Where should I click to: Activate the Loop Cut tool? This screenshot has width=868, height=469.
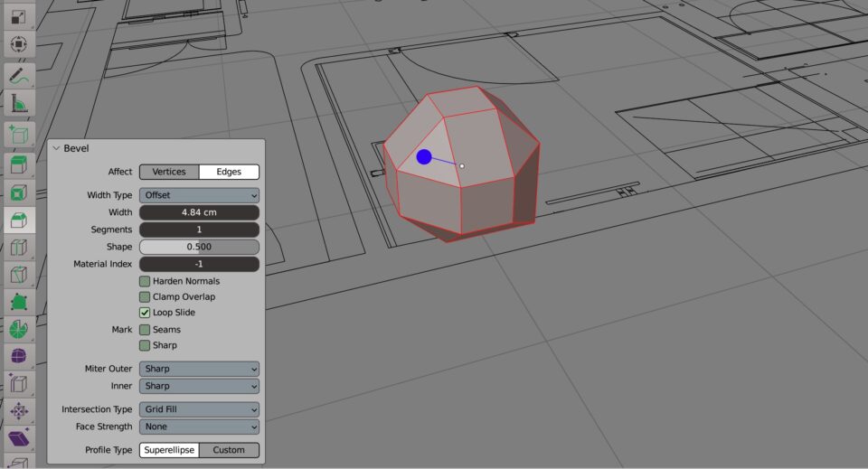(x=18, y=248)
